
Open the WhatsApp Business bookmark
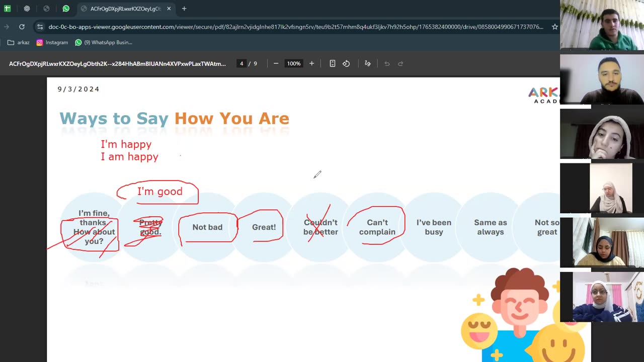tap(104, 42)
